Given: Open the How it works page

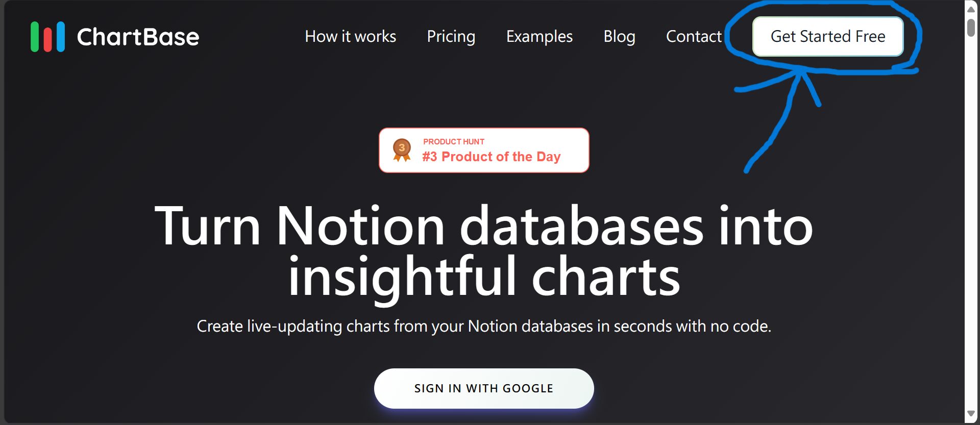Looking at the screenshot, I should tap(350, 36).
